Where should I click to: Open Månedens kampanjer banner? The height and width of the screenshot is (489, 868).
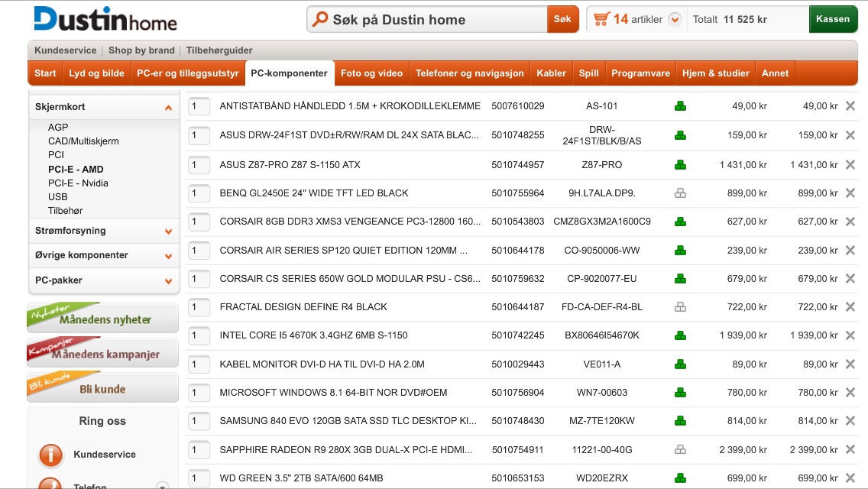coord(103,352)
